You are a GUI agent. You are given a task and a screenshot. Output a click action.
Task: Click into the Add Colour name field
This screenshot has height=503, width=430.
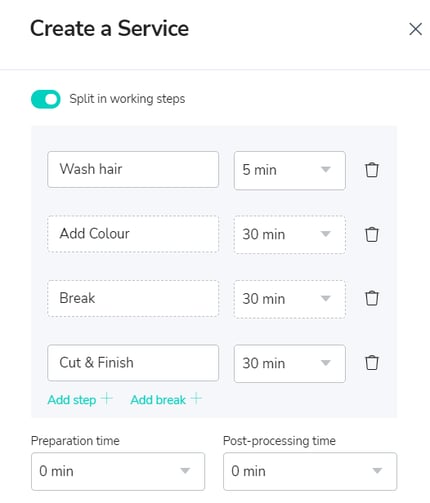pos(133,234)
